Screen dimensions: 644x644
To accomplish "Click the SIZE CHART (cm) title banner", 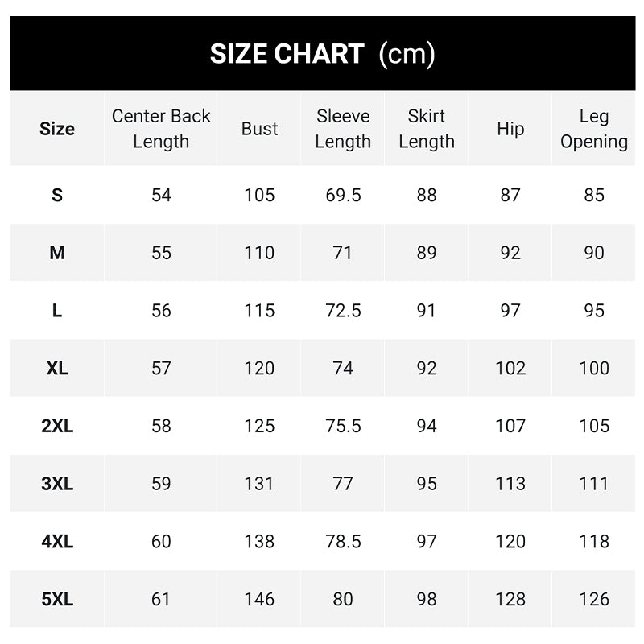I will [x=322, y=54].
